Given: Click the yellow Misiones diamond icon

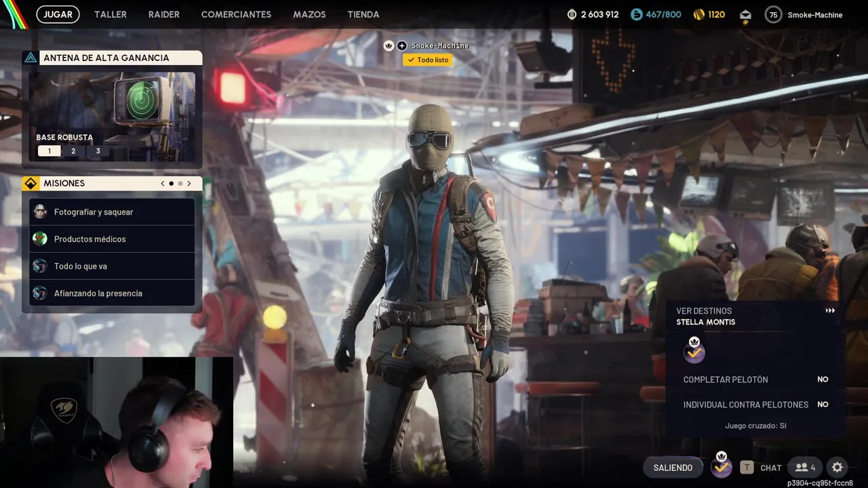Looking at the screenshot, I should [31, 183].
